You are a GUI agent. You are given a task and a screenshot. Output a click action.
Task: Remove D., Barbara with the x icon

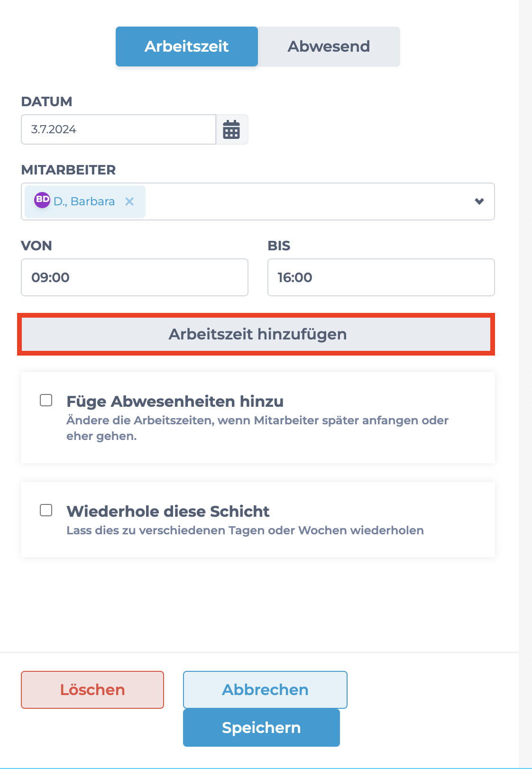pyautogui.click(x=129, y=201)
